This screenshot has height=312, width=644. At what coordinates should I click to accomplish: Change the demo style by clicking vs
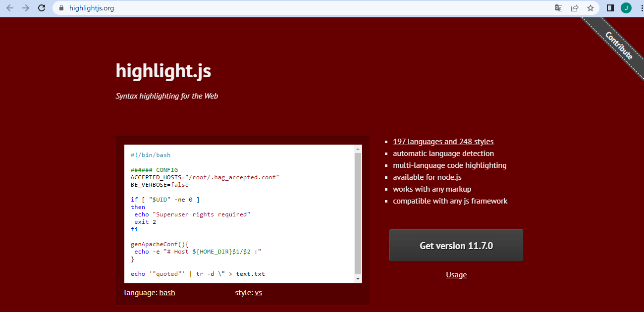(258, 292)
